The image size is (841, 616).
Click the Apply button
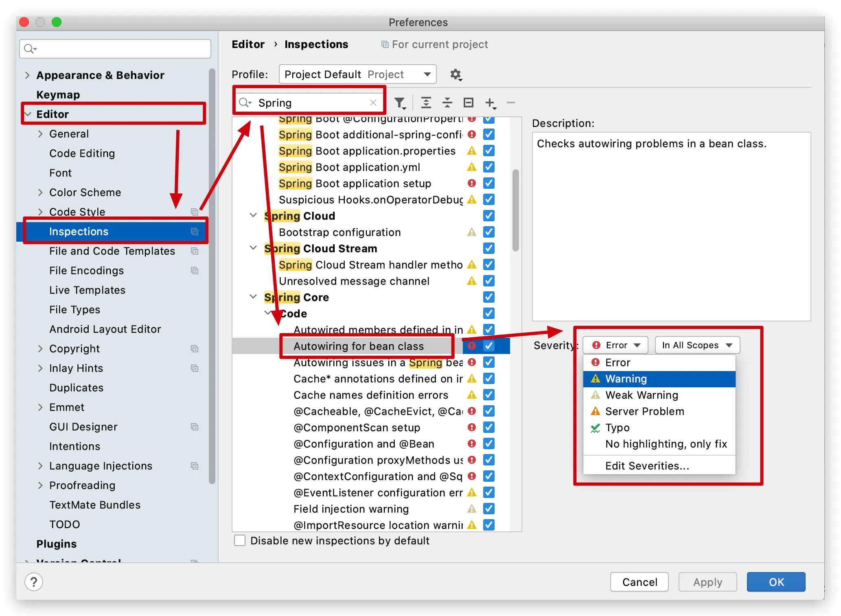[x=707, y=582]
